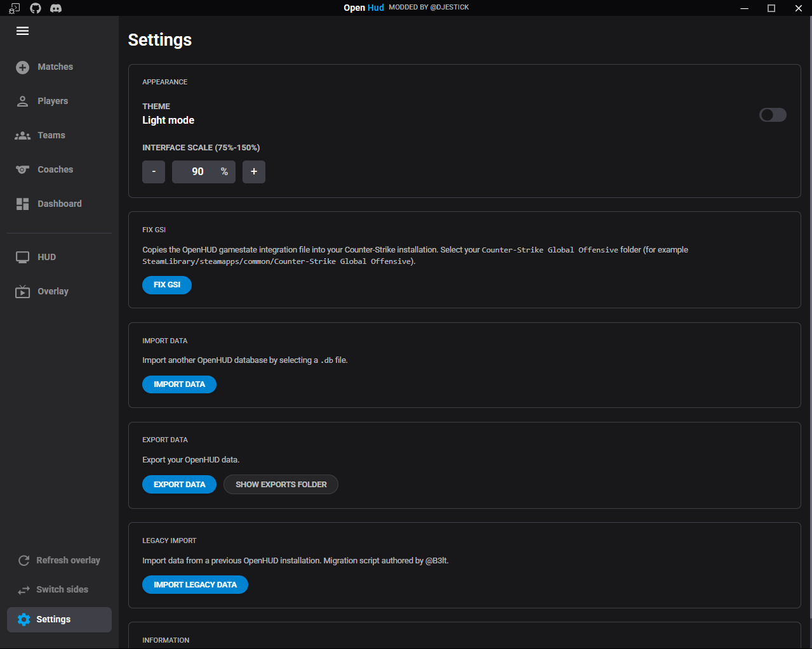Maximize the OpenHud window
812x649 pixels.
coord(771,8)
